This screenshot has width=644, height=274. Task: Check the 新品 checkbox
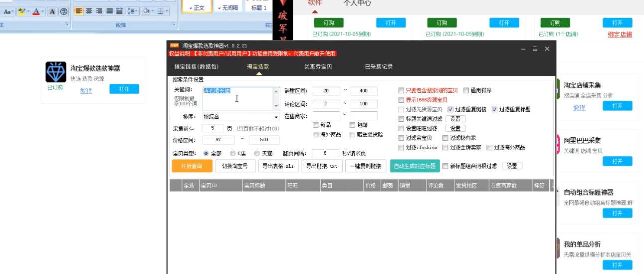[x=315, y=125]
